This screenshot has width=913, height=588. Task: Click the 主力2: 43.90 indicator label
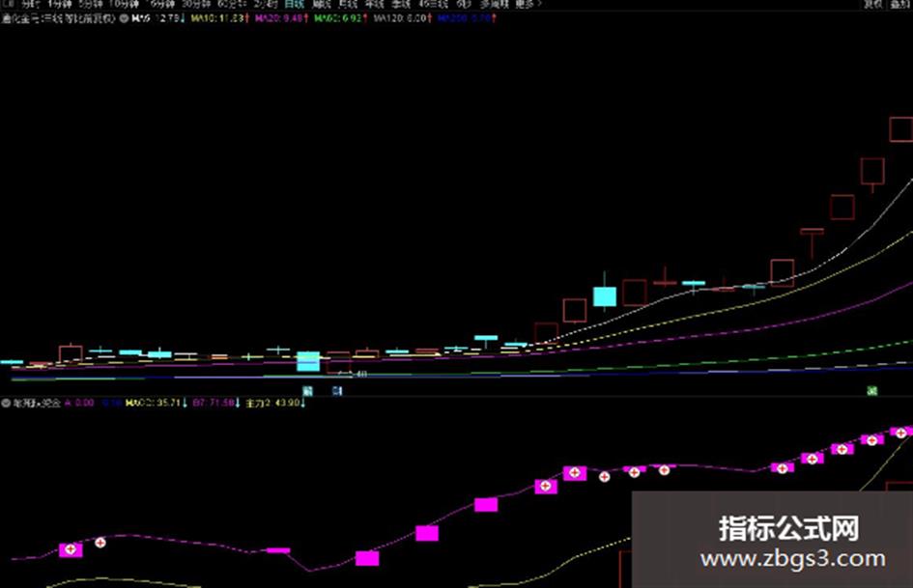point(275,403)
